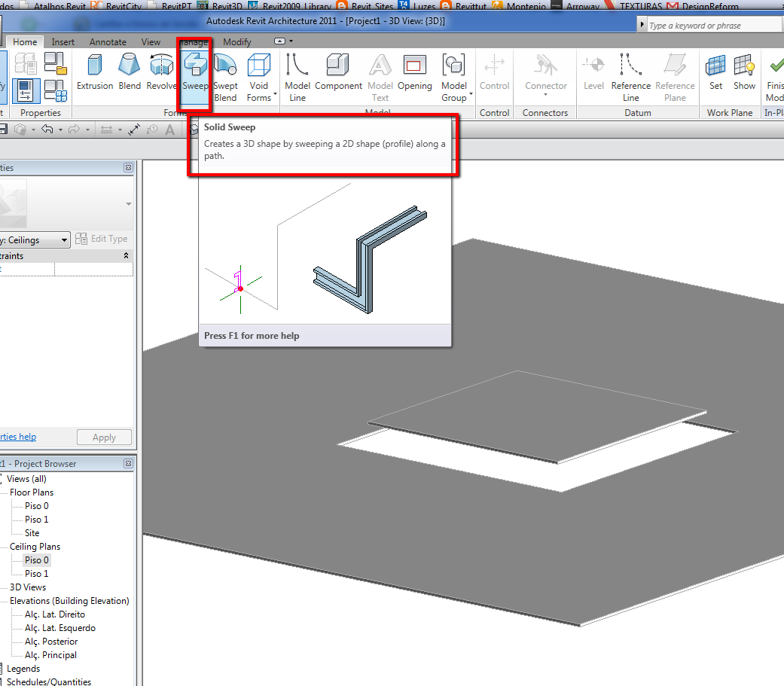Select the Ceiling Plans node
The width and height of the screenshot is (784, 686).
coord(35,547)
